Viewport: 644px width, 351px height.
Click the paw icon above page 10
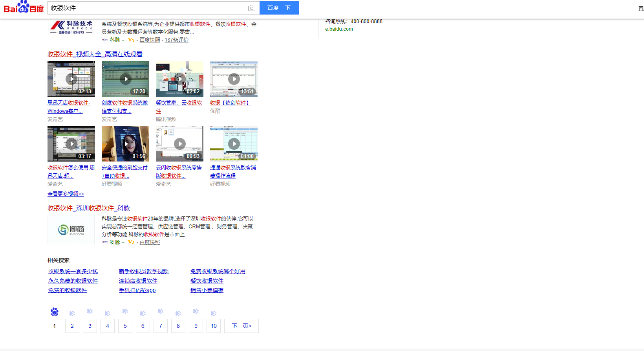pos(214,313)
